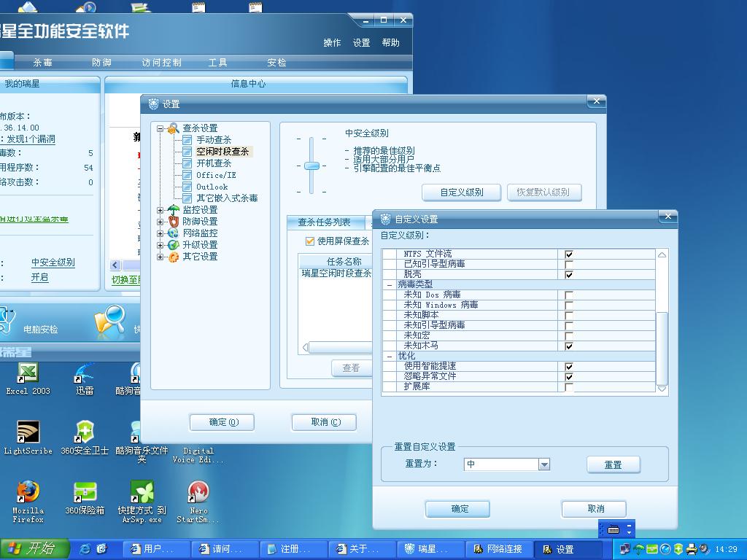Enable 未知 Windows 病毒 checkbox

569,306
